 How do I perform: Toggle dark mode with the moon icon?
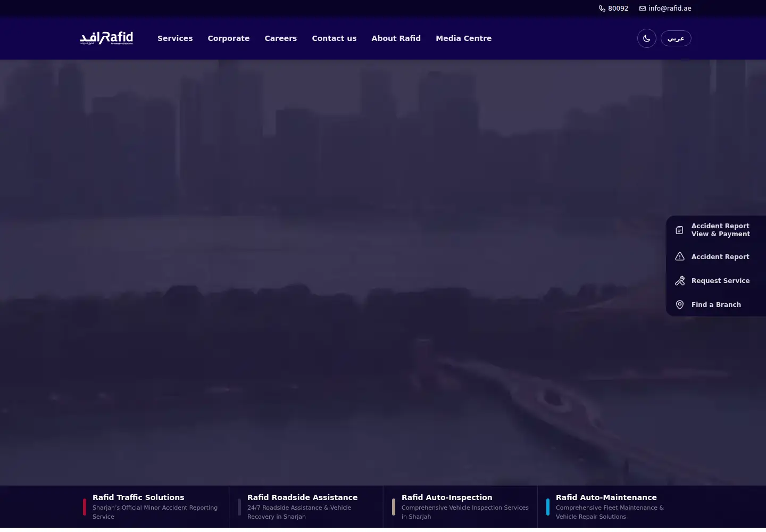pos(647,38)
